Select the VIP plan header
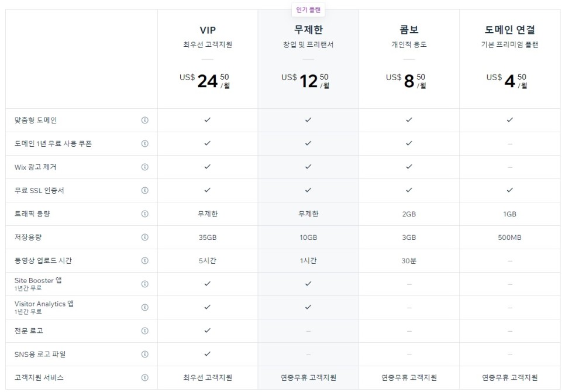 coord(208,30)
